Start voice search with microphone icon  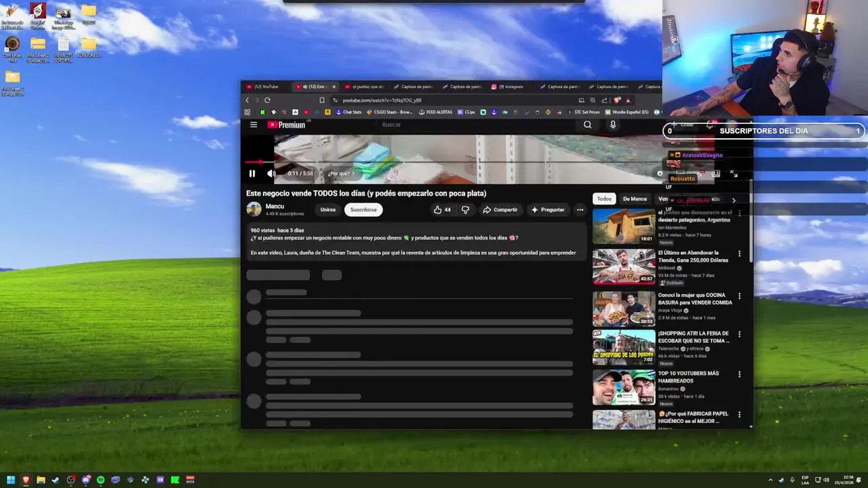tap(613, 125)
